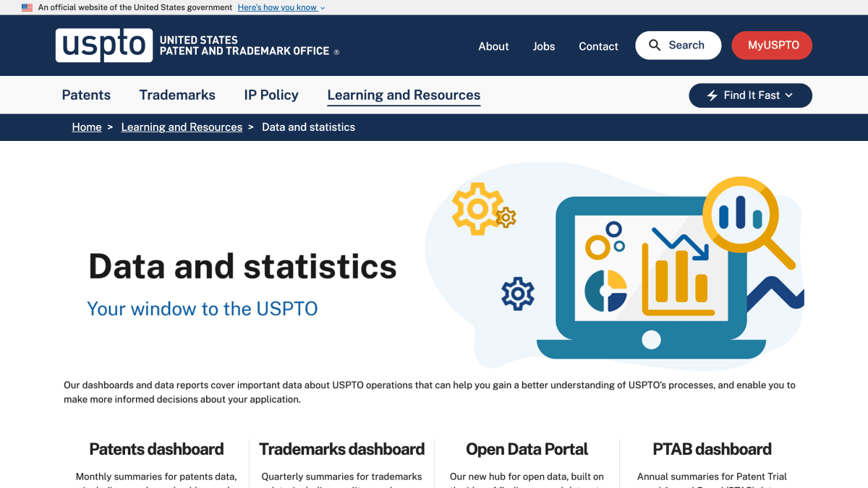Screen dimensions: 868x488
Task: Open the IP Policy menu
Action: (x=271, y=95)
